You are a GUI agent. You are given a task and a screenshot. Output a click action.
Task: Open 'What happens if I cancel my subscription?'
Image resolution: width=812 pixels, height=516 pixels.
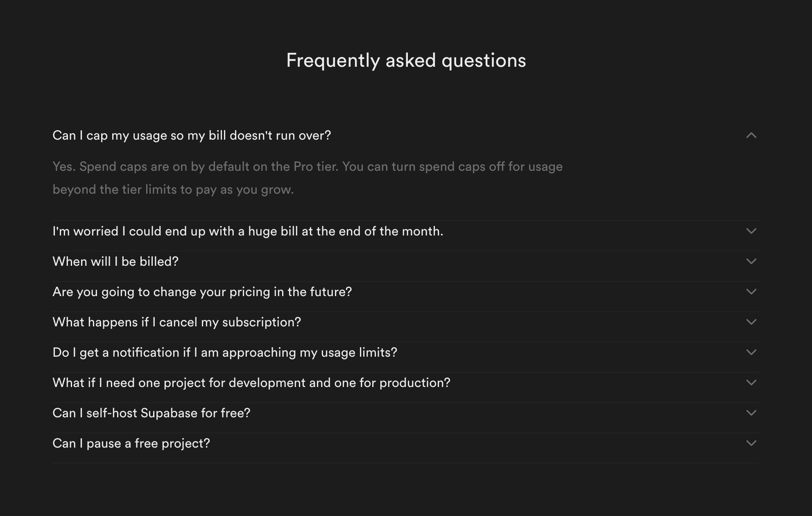(x=176, y=322)
